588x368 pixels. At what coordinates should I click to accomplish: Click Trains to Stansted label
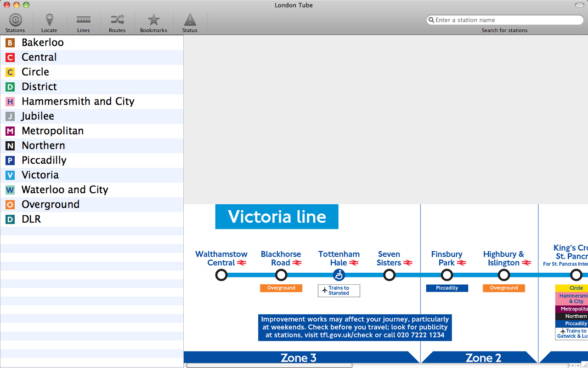point(339,291)
